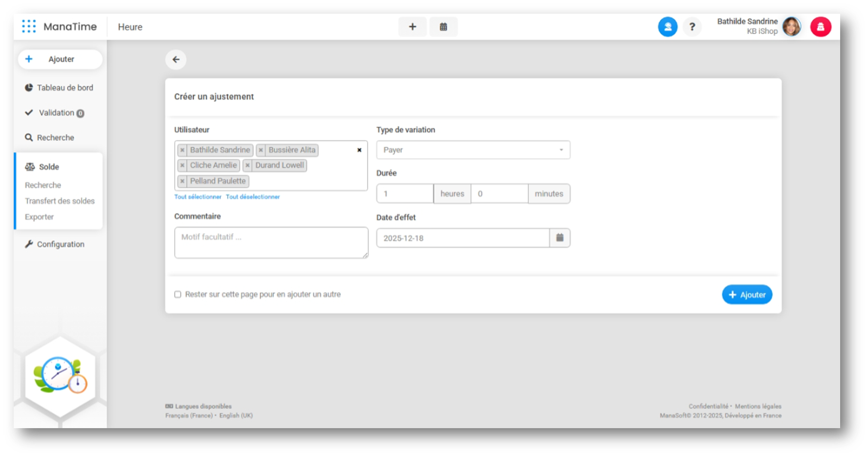Click the Commentaire text area

point(271,243)
